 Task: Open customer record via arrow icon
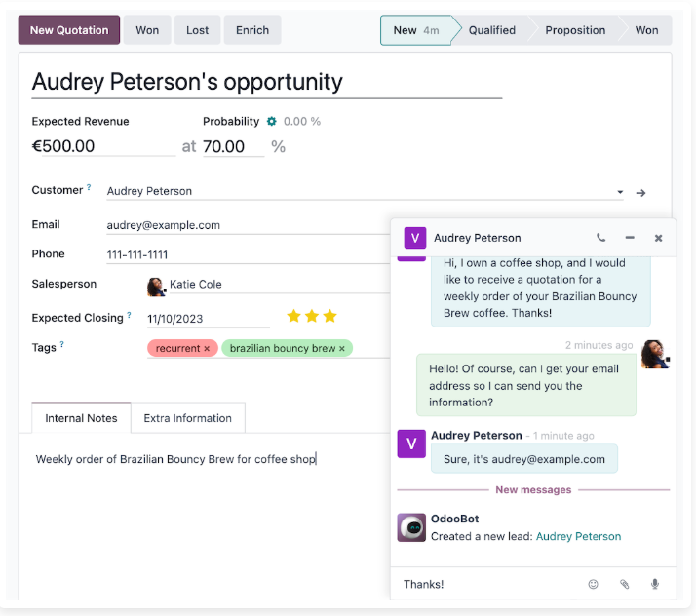point(640,193)
